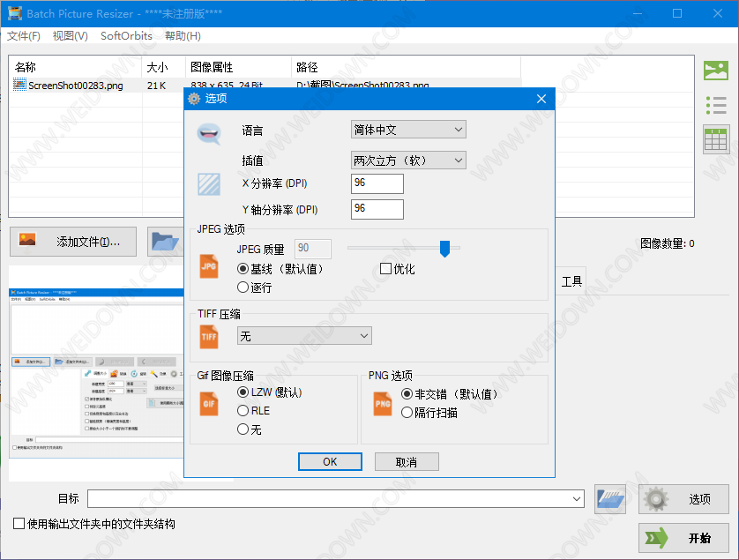This screenshot has height=560, width=739.
Task: Click the browse destination folder icon
Action: pyautogui.click(x=610, y=499)
